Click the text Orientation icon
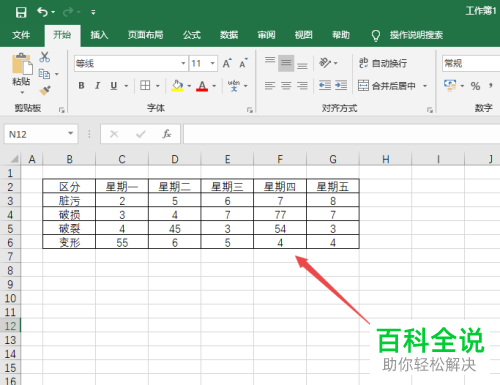Viewport: 500px width, 385px height. click(x=325, y=63)
